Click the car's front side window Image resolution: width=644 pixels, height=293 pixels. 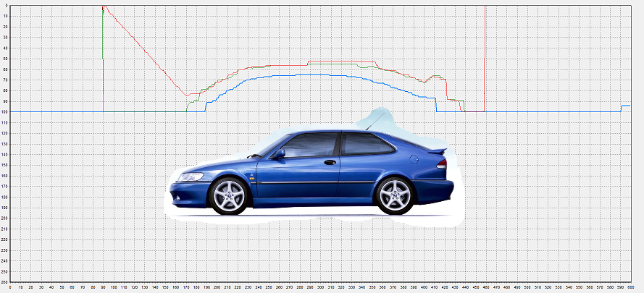pyautogui.click(x=309, y=145)
